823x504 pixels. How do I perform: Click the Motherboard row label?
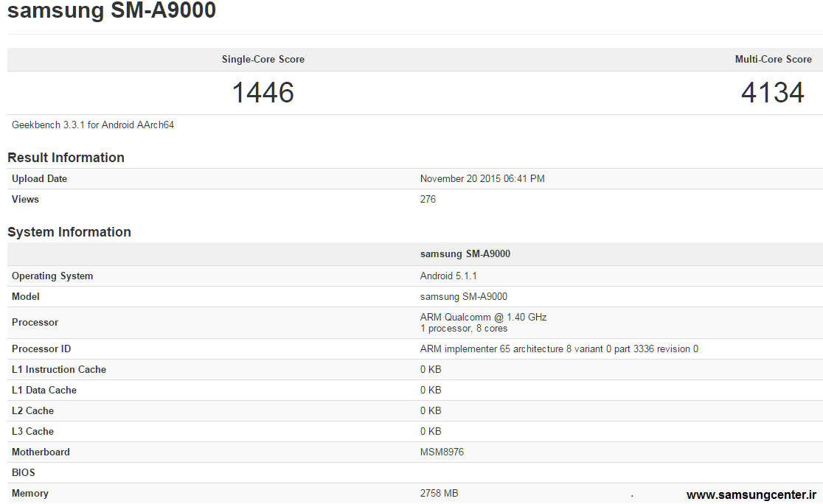pos(41,452)
